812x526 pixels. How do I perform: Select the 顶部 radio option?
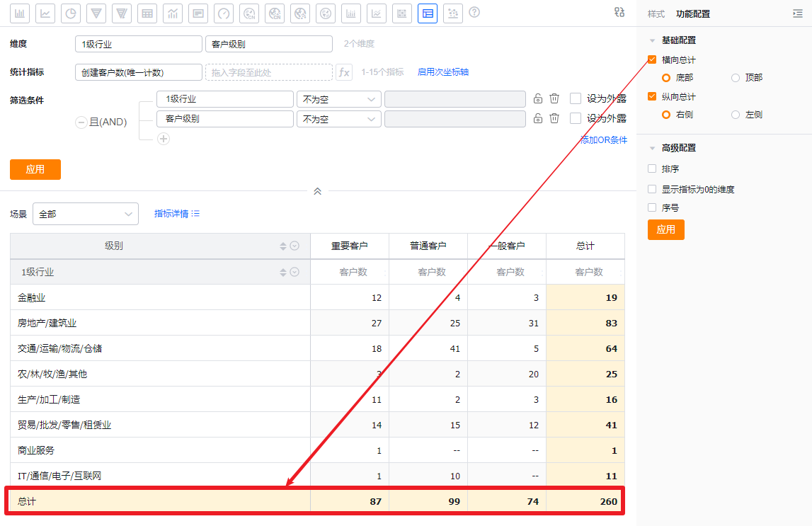click(736, 78)
